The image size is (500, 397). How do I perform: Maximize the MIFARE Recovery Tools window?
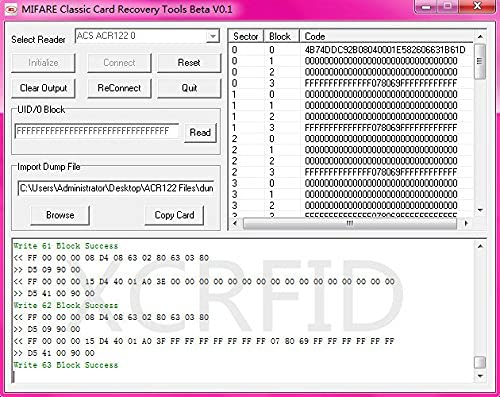[447, 7]
